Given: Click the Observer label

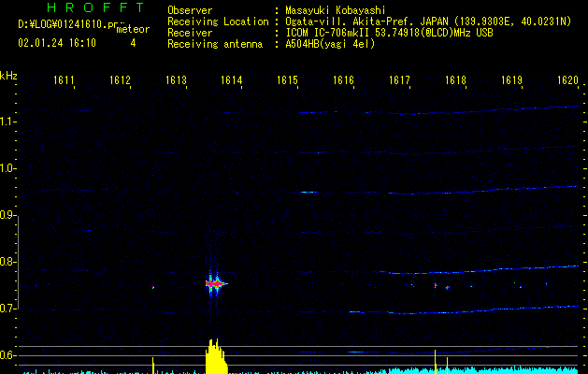Looking at the screenshot, I should click(x=190, y=10).
